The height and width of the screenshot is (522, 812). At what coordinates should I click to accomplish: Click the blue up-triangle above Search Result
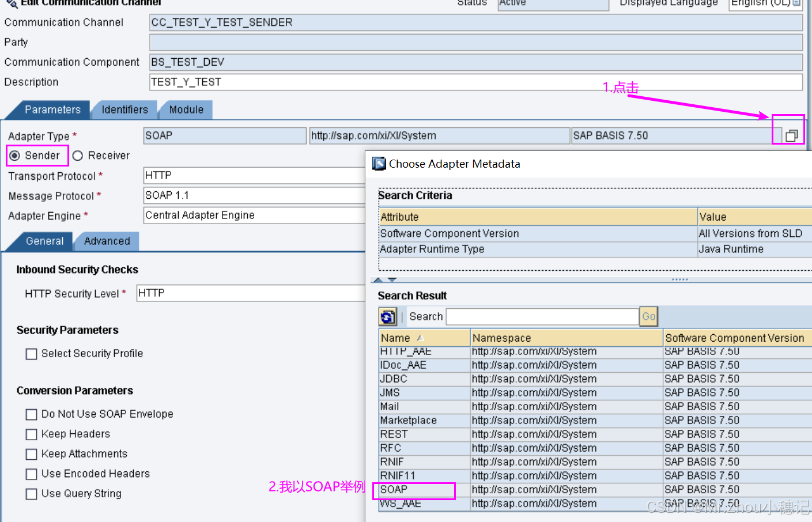(377, 279)
